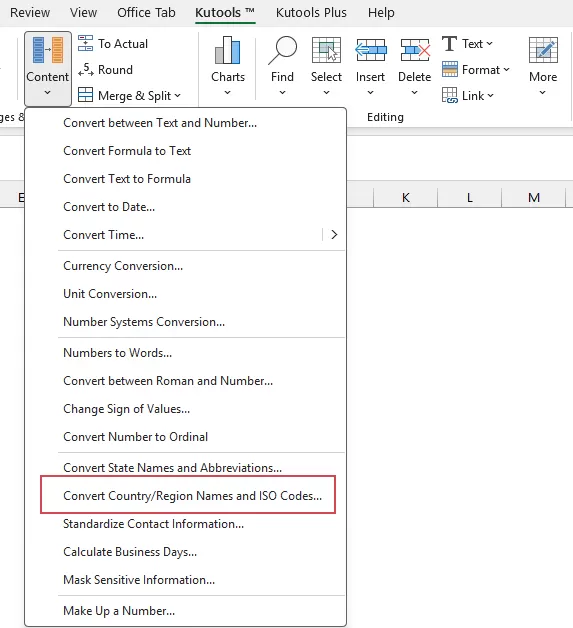Click the Merge & Split icon
This screenshot has height=628, width=573.
[85, 95]
